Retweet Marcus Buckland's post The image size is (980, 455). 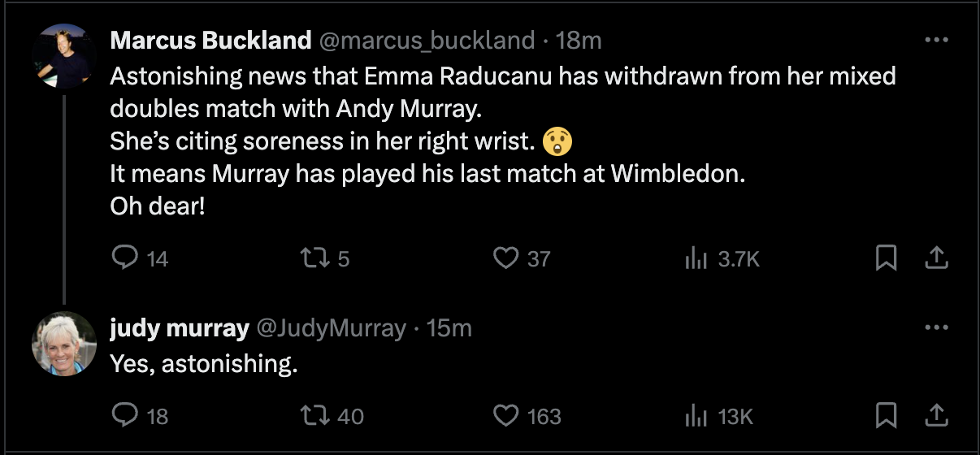pos(313,258)
